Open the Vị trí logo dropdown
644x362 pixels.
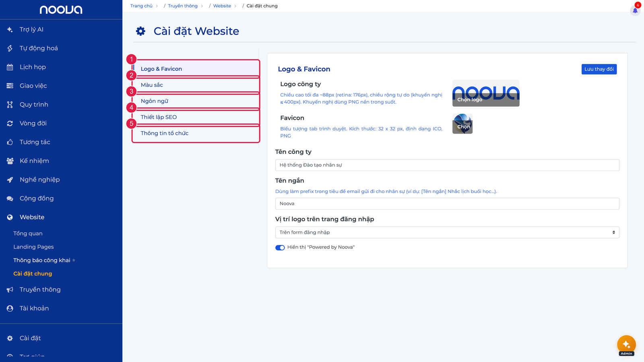click(447, 232)
